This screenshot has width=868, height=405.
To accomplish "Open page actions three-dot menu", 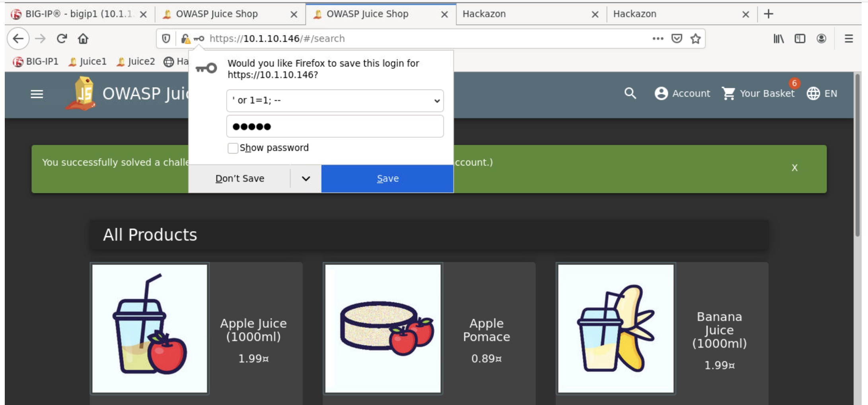I will tap(658, 39).
